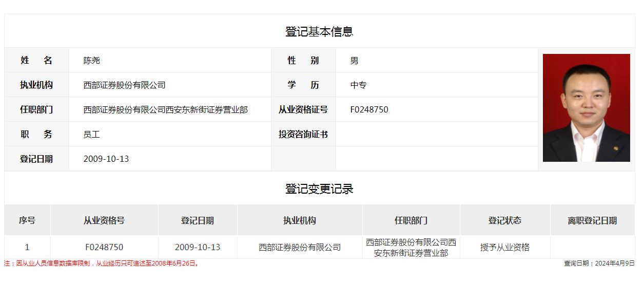
Task: Select the 职务 value 员工
Action: 92,134
